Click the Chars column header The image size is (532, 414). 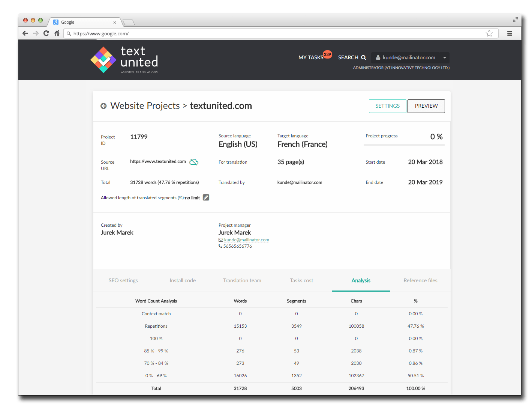356,301
